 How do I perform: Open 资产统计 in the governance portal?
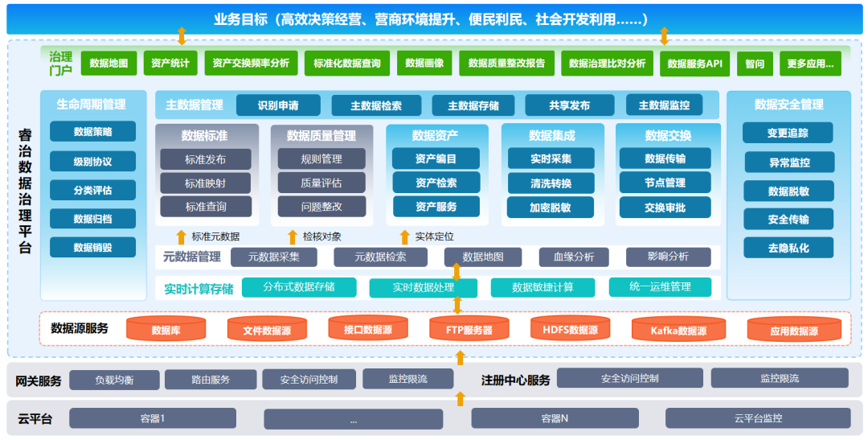(170, 63)
